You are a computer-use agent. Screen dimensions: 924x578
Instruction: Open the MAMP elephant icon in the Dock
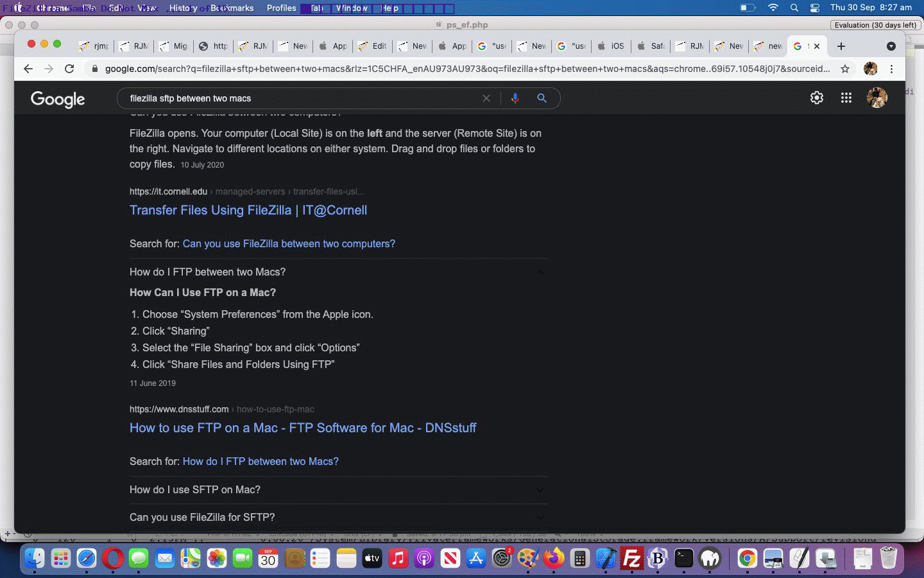pos(710,558)
